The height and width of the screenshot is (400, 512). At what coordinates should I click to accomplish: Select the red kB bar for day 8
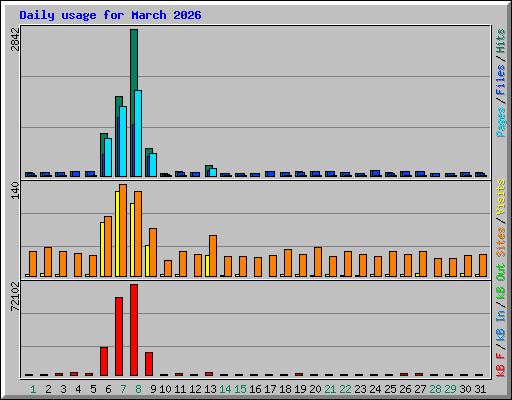tap(134, 330)
